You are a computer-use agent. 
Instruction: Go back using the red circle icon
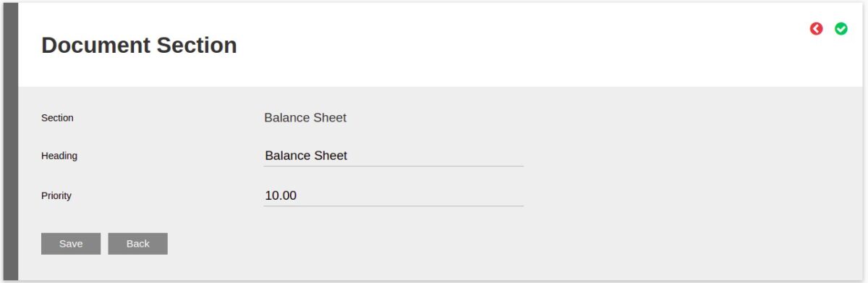point(817,29)
